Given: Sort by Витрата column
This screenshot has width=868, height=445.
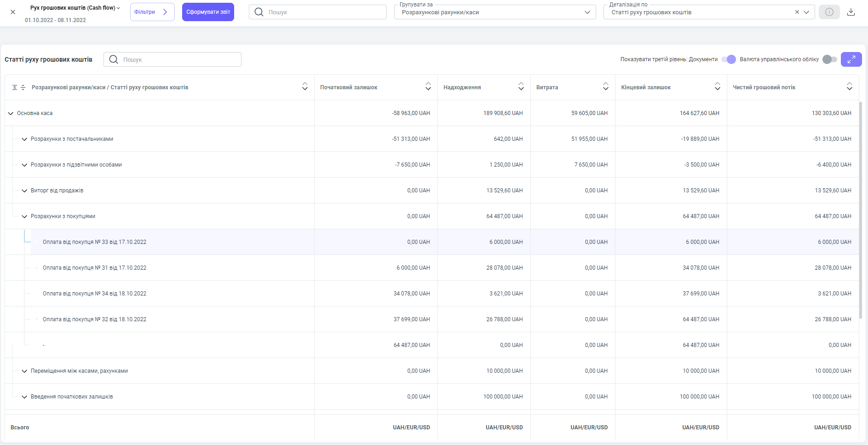Looking at the screenshot, I should point(605,87).
